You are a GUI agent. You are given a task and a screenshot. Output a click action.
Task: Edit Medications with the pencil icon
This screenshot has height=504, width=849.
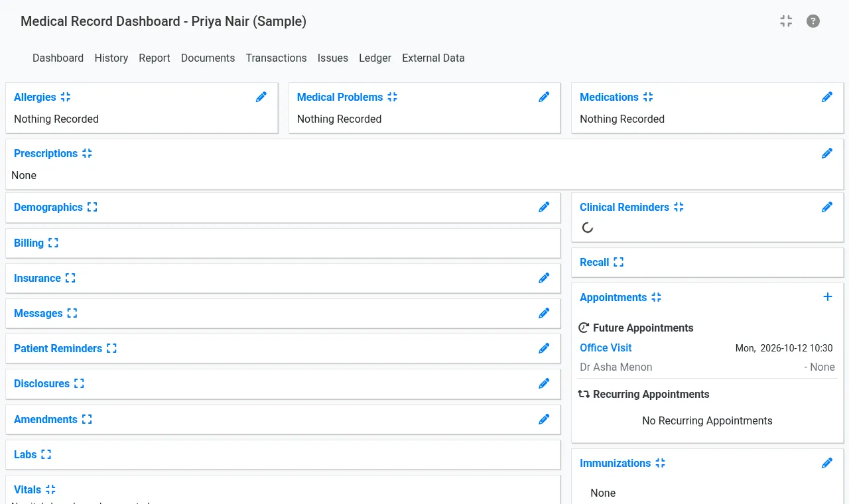tap(827, 97)
